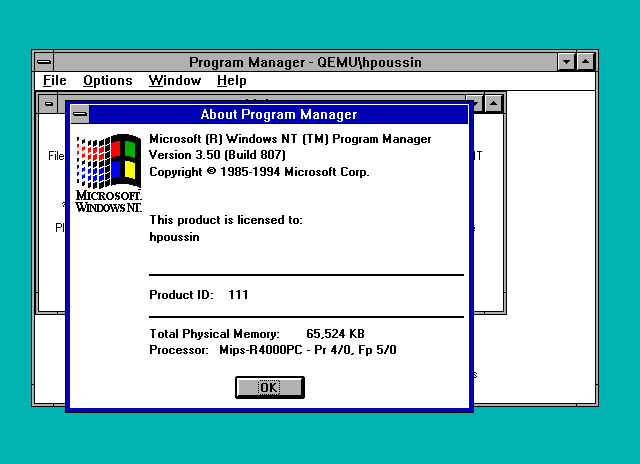Image resolution: width=640 pixels, height=464 pixels.
Task: Maximize the Program Manager window
Action: click(586, 62)
